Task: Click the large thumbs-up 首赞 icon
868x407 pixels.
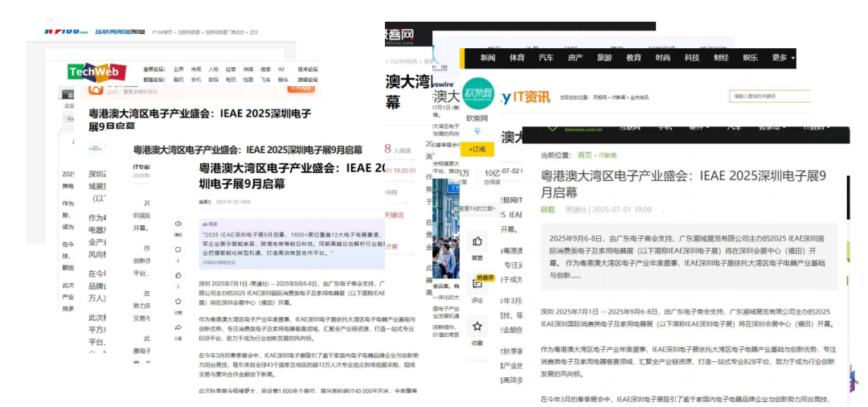Action: tap(477, 241)
